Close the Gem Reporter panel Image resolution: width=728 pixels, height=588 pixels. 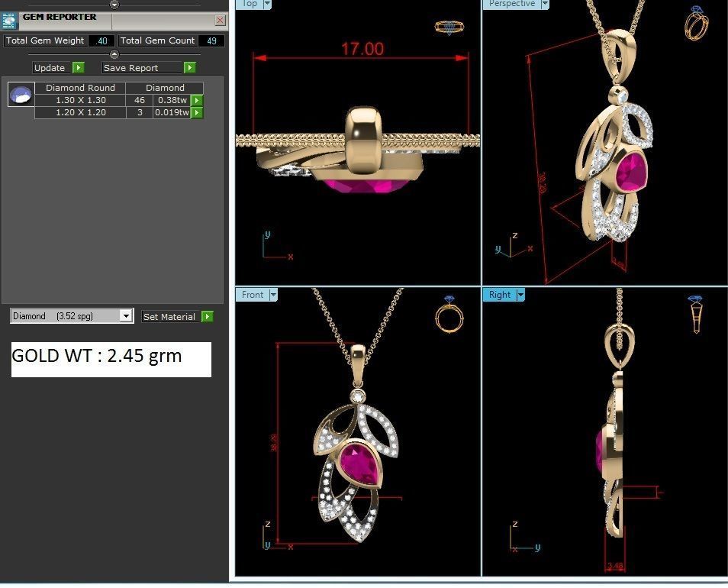pos(220,20)
